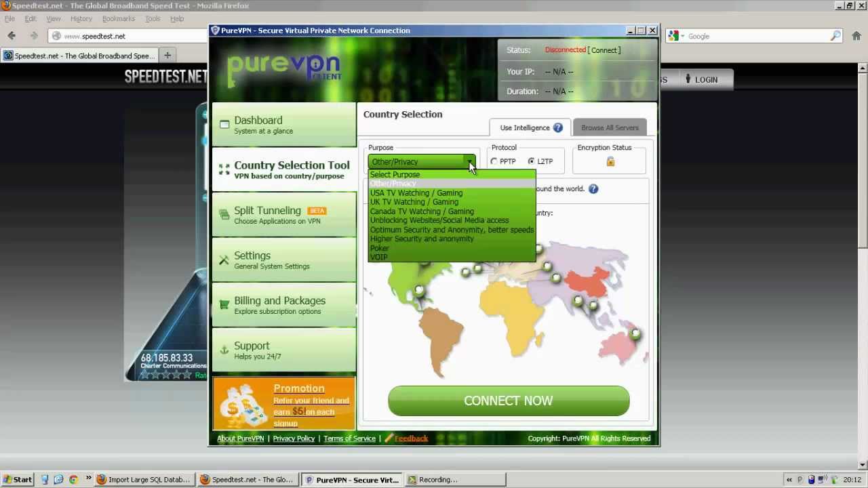Click the China region on world map

coord(587,283)
